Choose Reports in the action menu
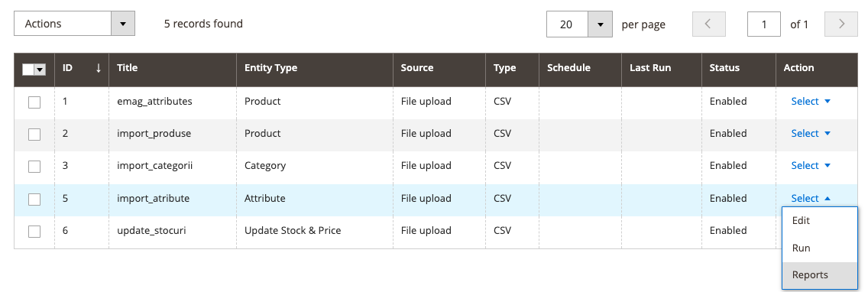The image size is (868, 292). point(819,275)
